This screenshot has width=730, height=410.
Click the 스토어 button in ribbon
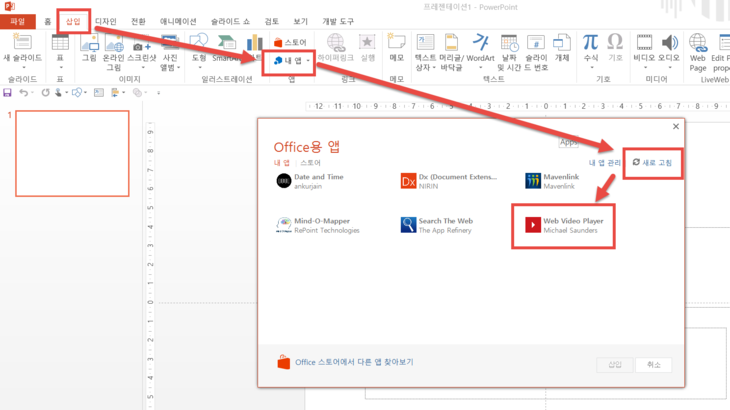pos(290,42)
